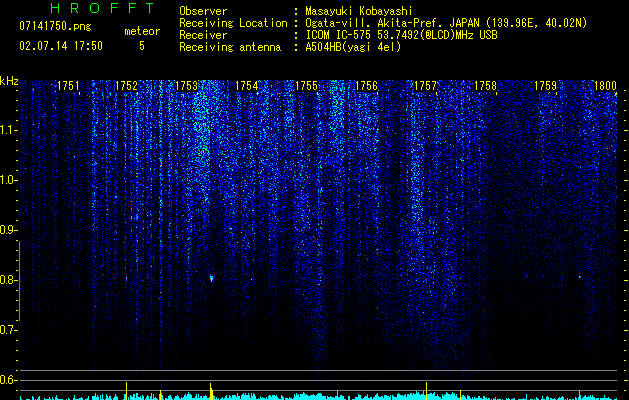Click the 1756 time marker
The height and width of the screenshot is (400, 629).
pos(367,86)
